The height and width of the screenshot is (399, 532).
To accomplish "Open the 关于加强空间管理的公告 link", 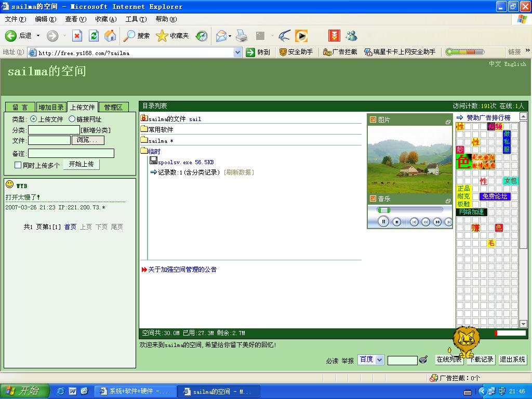I will point(182,270).
